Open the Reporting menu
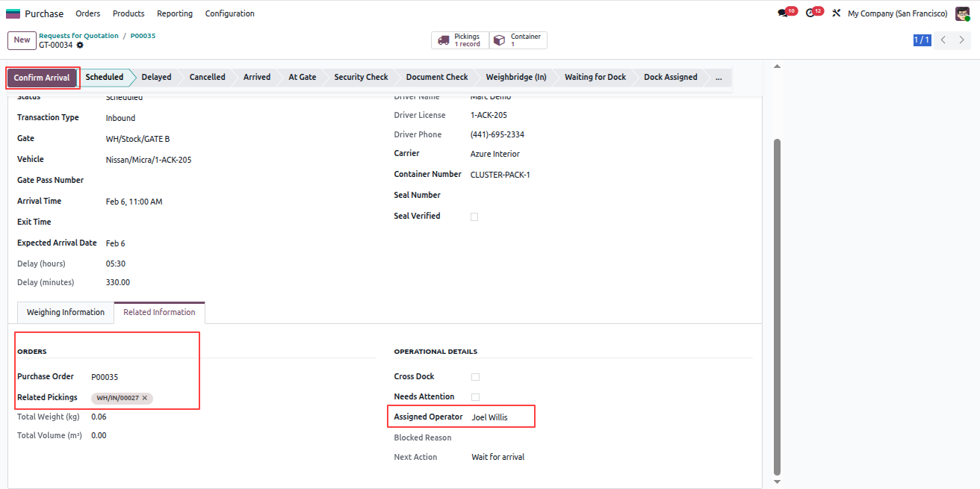Screen dimensions: 980x489 click(x=175, y=13)
